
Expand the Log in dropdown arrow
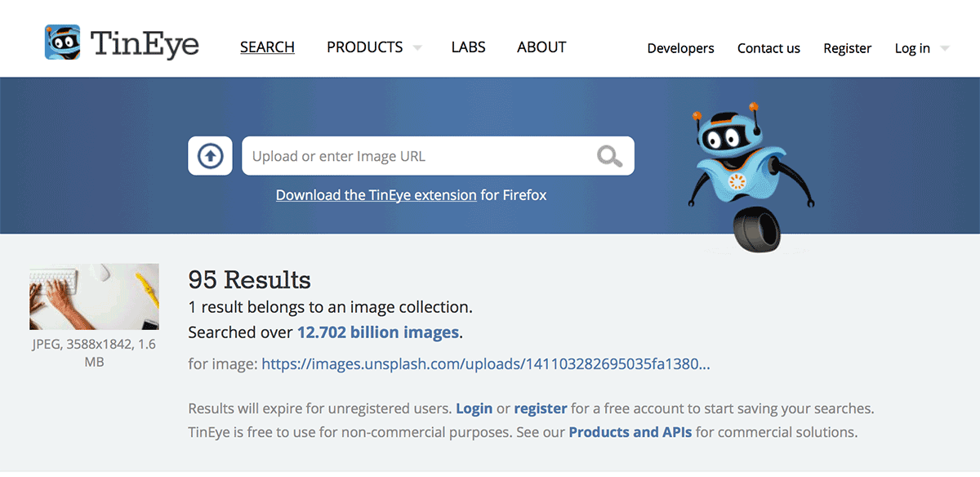coord(945,48)
